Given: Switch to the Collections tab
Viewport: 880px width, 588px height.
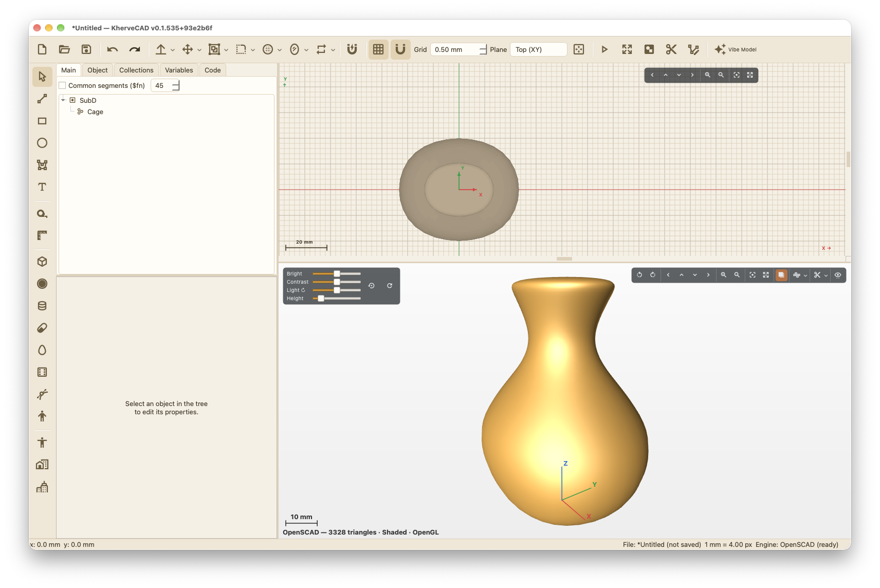Looking at the screenshot, I should 136,70.
